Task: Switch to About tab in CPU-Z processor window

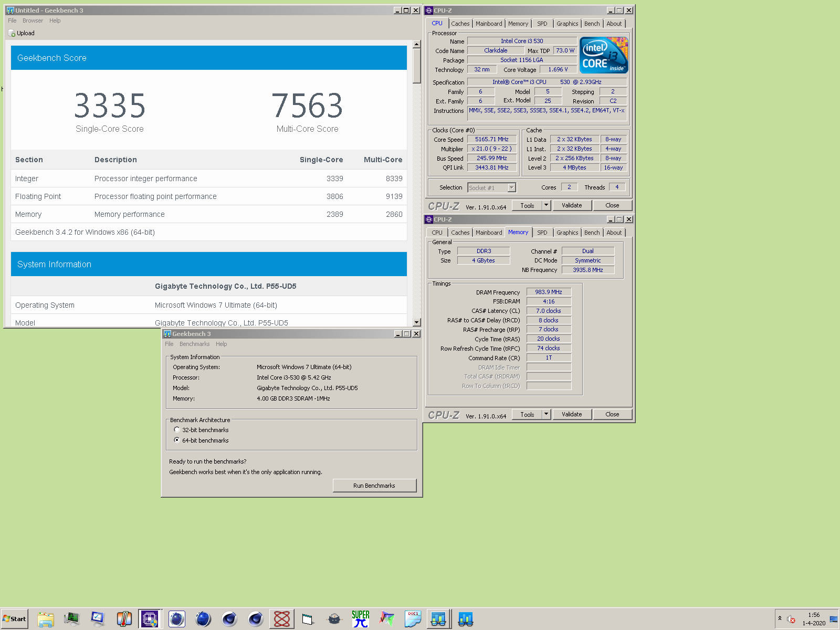Action: [x=614, y=24]
